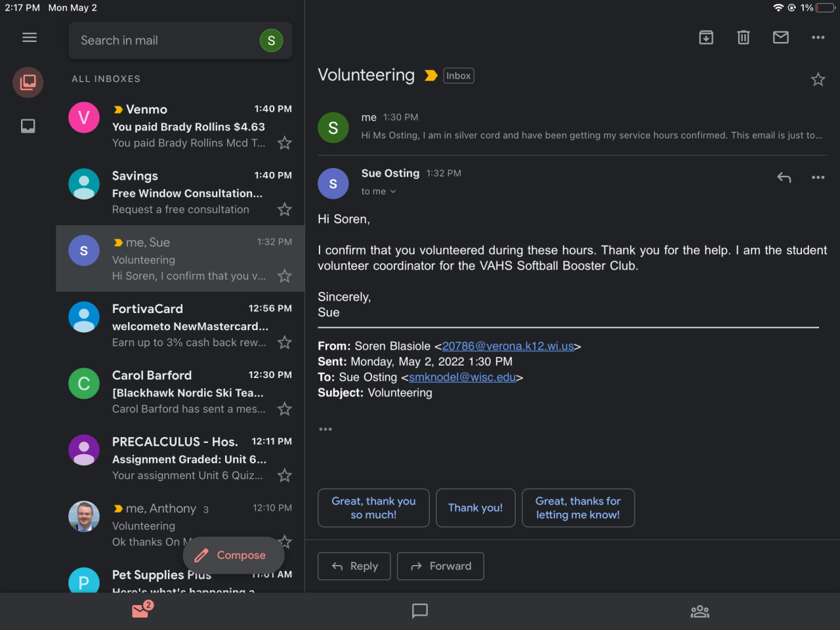Click the reply arrow on Sue's message
840x630 pixels.
point(784,177)
